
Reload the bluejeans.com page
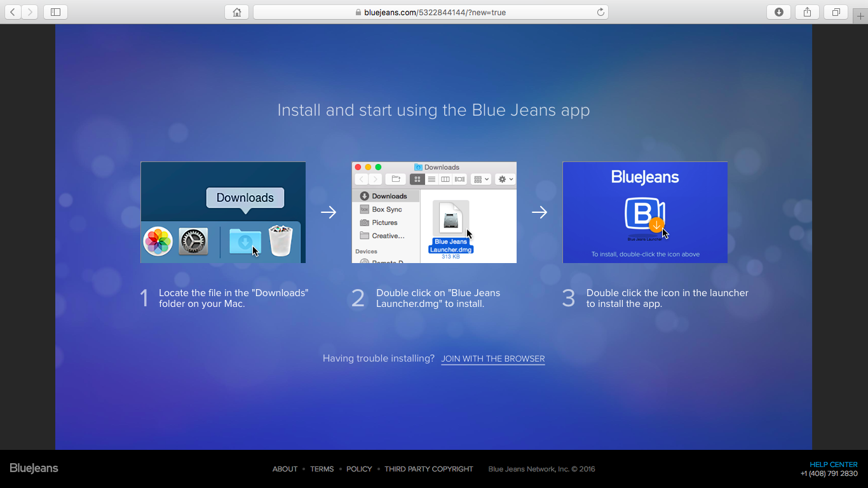pos(600,12)
